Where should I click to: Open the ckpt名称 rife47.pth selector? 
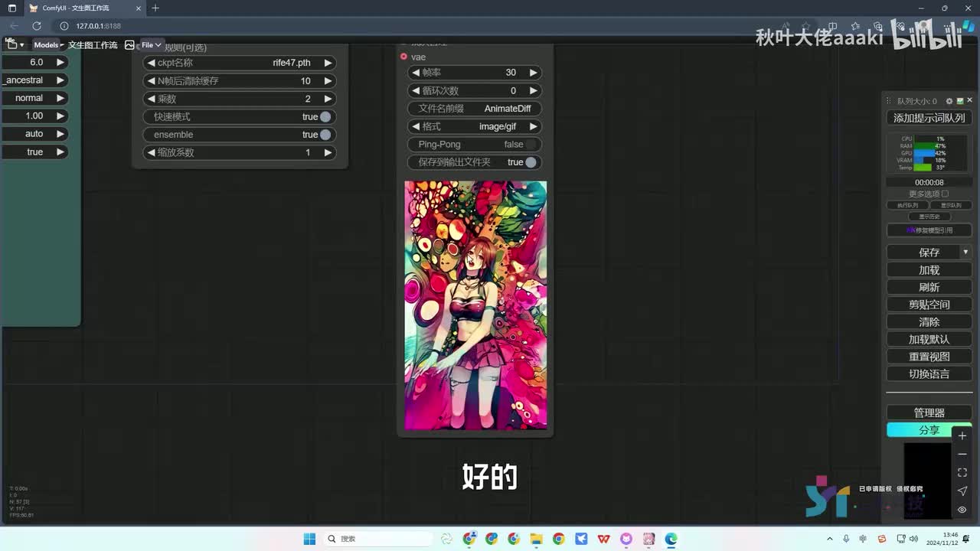[x=240, y=63]
